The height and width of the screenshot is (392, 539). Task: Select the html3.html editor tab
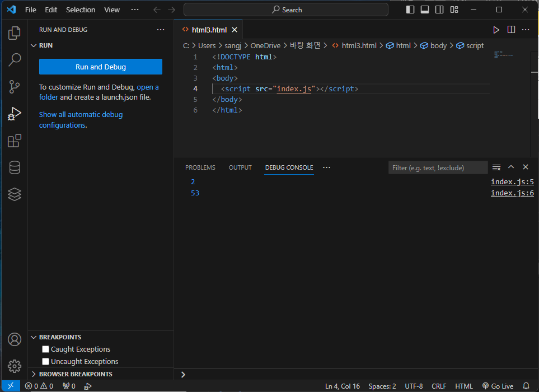pyautogui.click(x=209, y=30)
